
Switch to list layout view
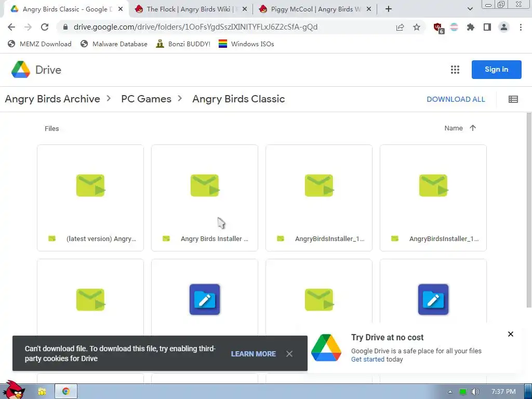(513, 99)
